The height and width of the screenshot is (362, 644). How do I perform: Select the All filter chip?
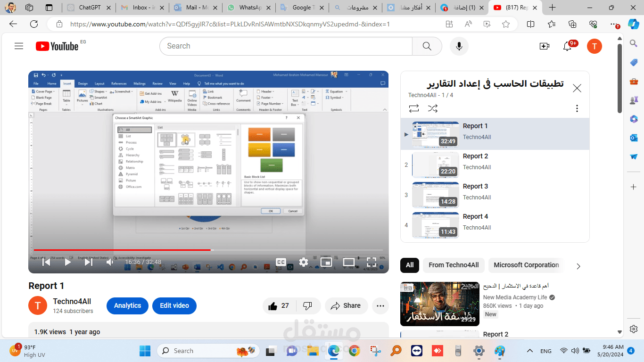click(410, 265)
